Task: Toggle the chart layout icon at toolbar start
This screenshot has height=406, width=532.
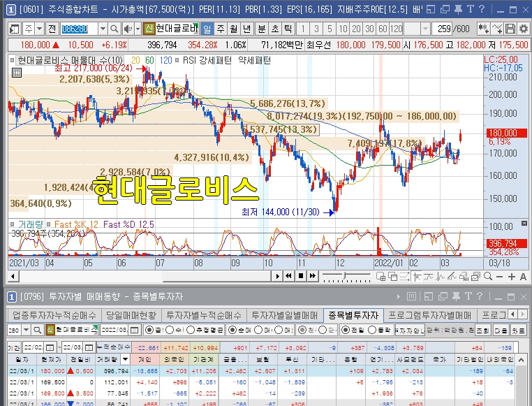Action: [14, 29]
